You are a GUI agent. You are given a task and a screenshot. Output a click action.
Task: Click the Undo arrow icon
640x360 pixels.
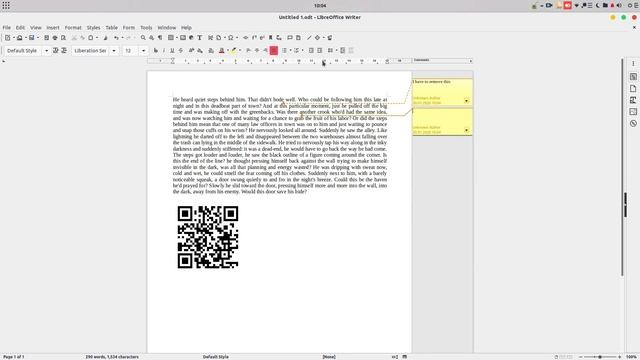116,38
